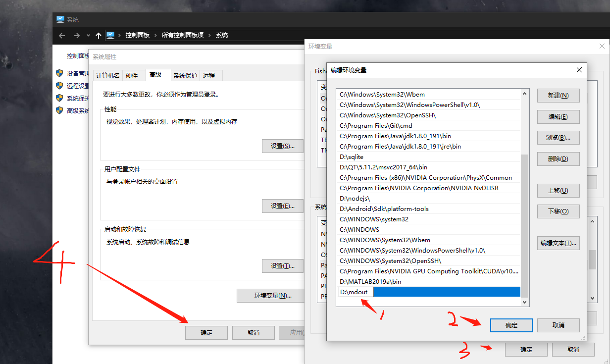Image resolution: width=610 pixels, height=364 pixels.
Task: Select the NVIDIA NvDLISR path entry
Action: (x=429, y=188)
